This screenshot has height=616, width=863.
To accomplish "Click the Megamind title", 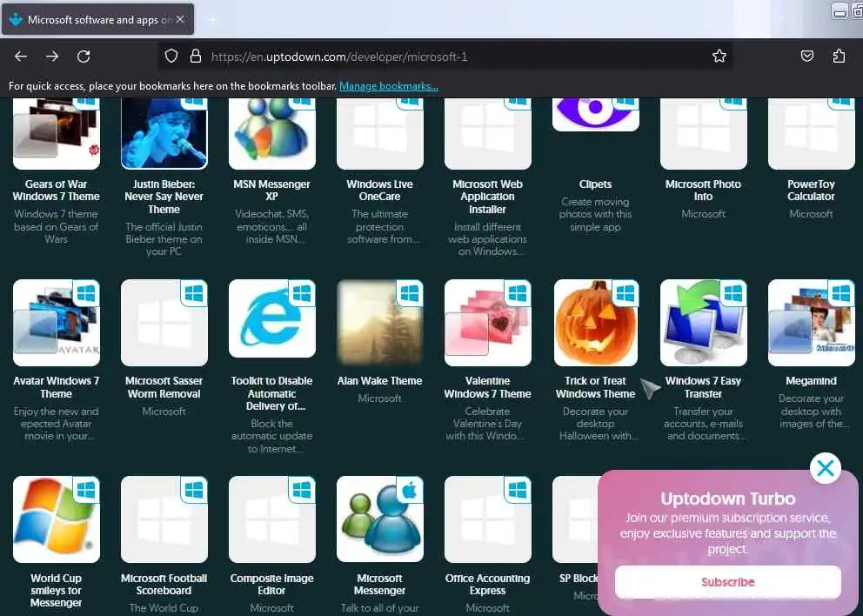I will pos(812,381).
